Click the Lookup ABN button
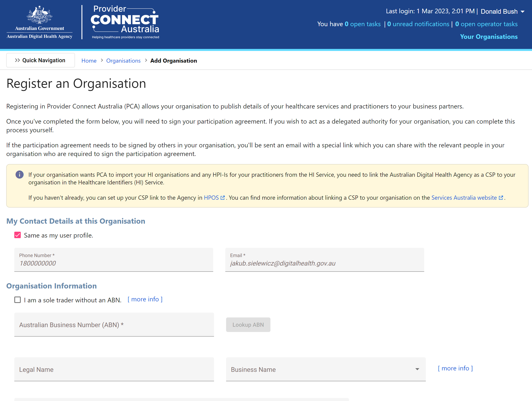The height and width of the screenshot is (401, 532). [x=248, y=325]
